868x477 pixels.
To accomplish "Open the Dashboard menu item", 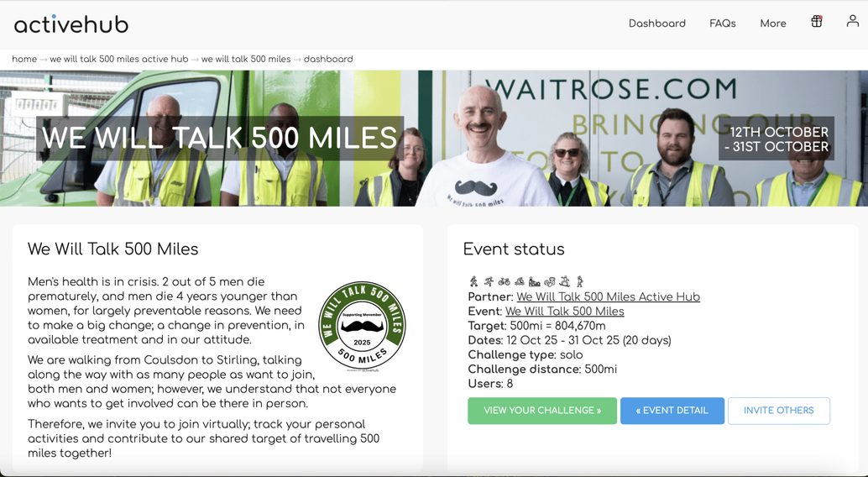I will [x=657, y=24].
